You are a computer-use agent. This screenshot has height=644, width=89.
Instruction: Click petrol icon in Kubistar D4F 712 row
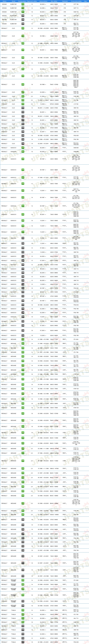coord(23,8)
